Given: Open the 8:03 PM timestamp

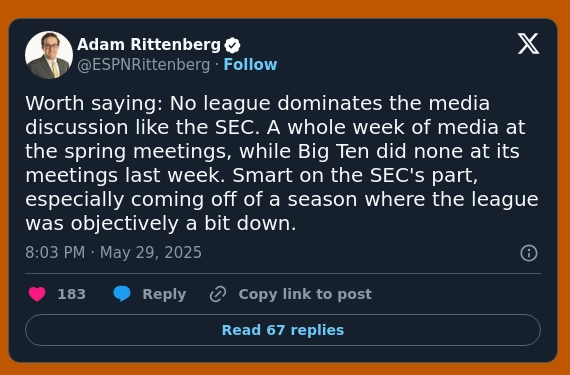Looking at the screenshot, I should tap(55, 253).
